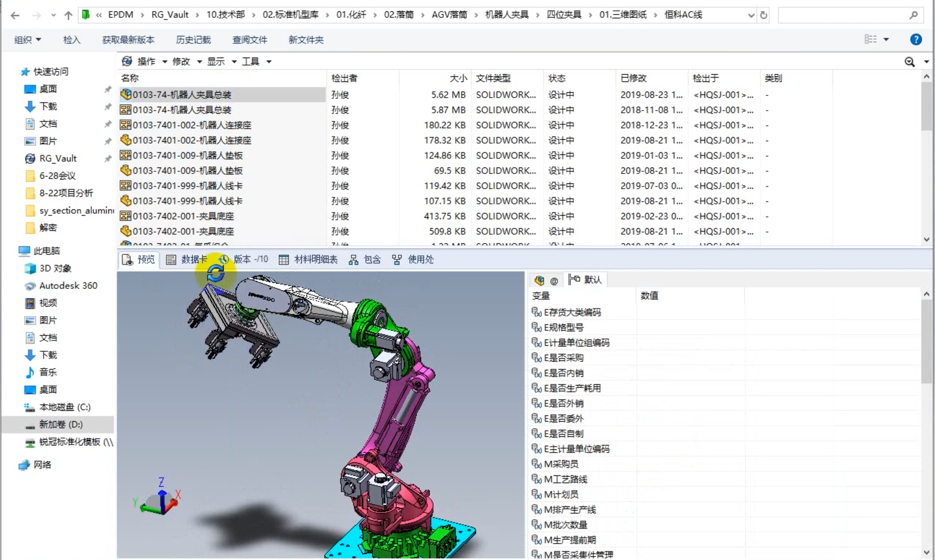Viewport: 935px width, 560px height.
Task: Click the 新文件夹 button
Action: (x=306, y=39)
